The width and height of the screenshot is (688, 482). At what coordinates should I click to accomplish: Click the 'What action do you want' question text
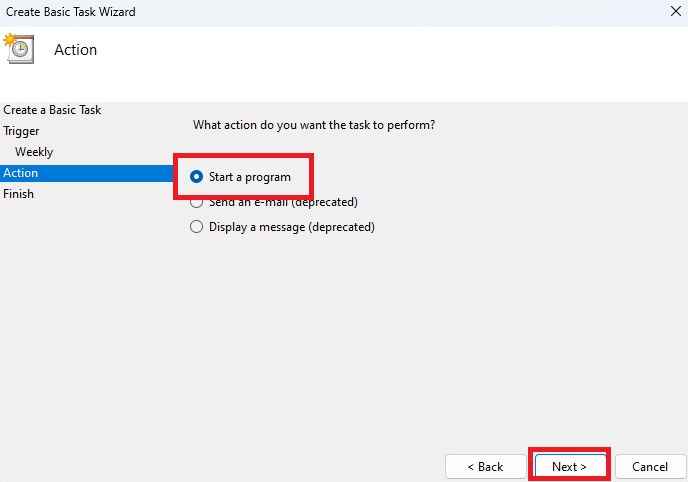(x=314, y=125)
